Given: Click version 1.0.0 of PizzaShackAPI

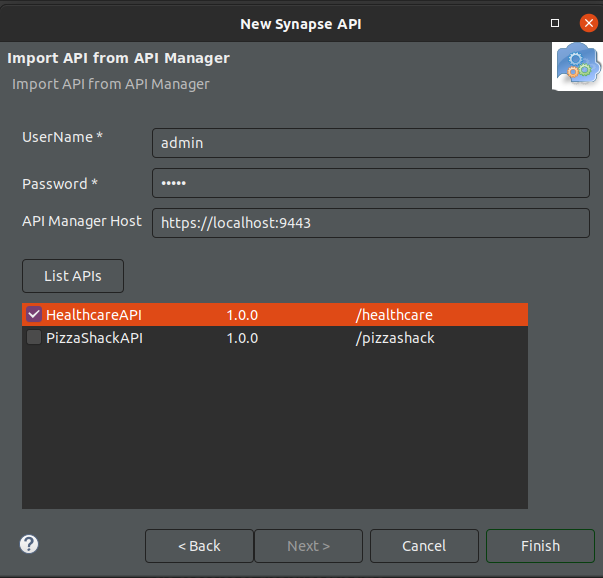Looking at the screenshot, I should coord(242,338).
